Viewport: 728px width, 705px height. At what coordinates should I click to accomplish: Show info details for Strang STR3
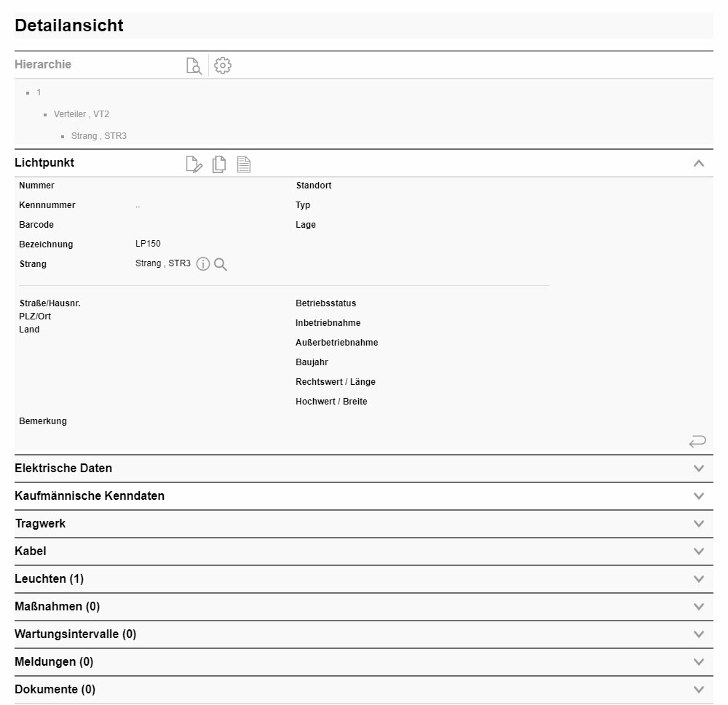point(203,263)
